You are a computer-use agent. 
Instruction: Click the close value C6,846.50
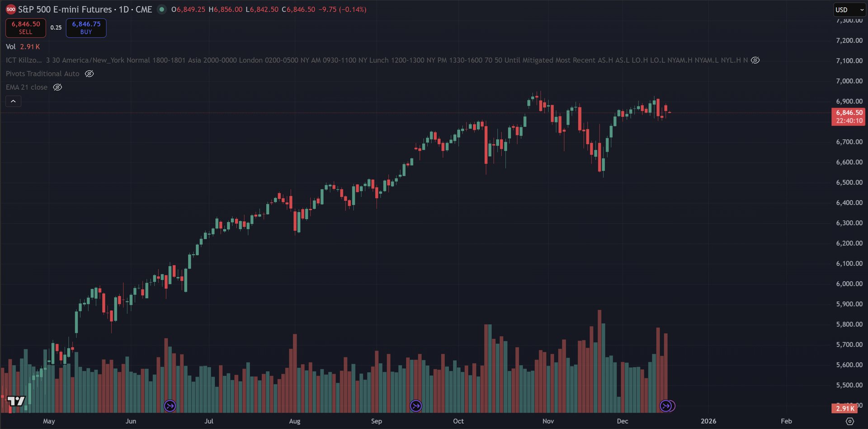298,10
